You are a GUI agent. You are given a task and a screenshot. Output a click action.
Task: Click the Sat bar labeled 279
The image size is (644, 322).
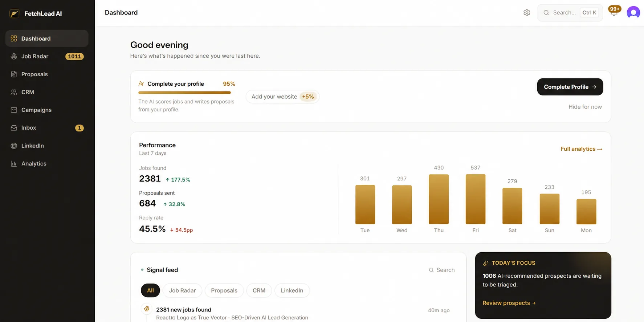click(x=512, y=206)
